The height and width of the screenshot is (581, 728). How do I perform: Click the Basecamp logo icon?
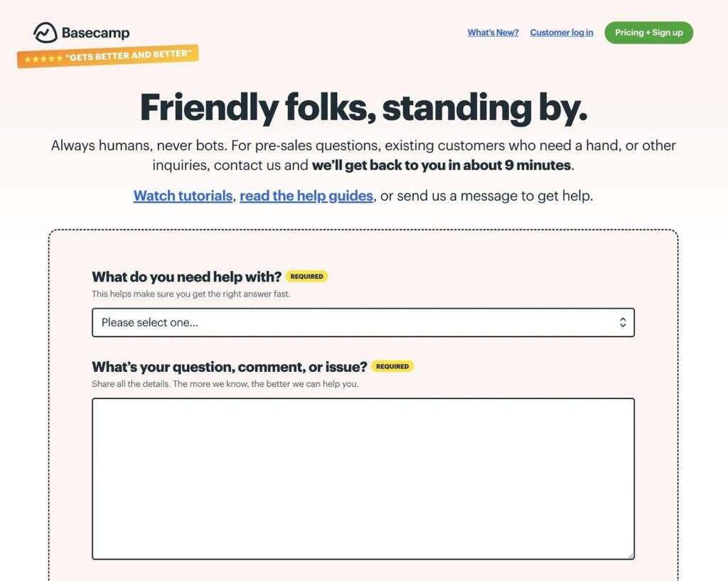coord(45,33)
